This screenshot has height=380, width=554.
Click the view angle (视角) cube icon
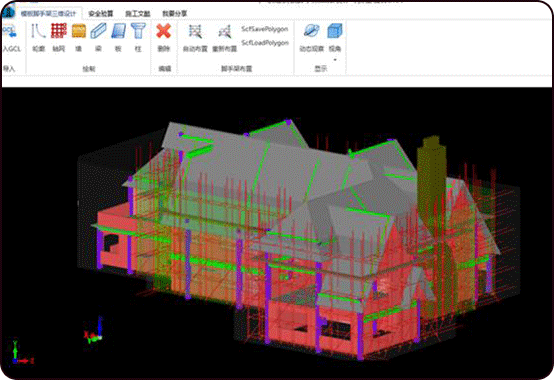pos(335,31)
